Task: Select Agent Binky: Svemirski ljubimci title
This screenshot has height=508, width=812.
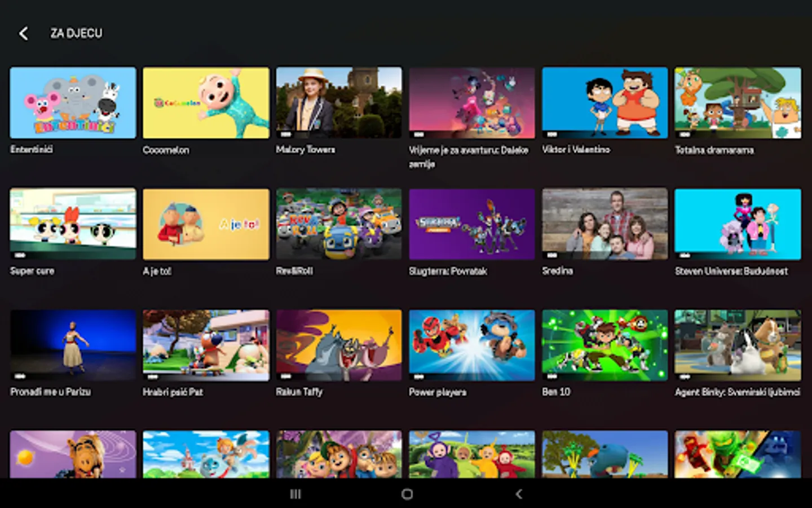Action: click(738, 392)
